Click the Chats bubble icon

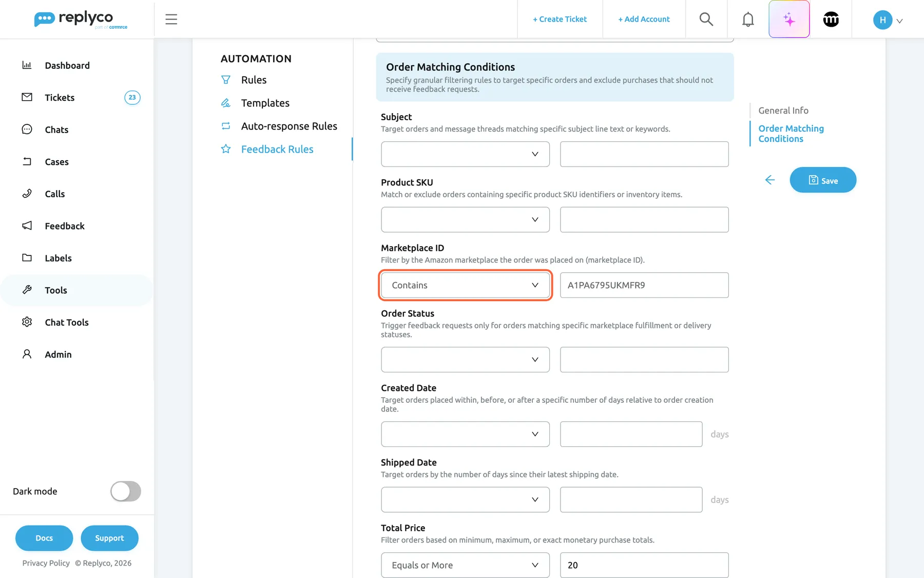pos(27,129)
